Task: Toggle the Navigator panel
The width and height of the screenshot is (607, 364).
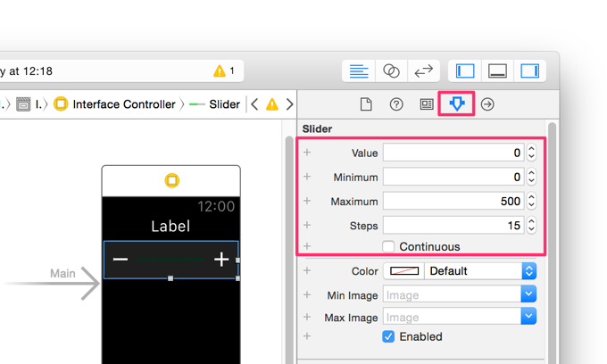Action: pyautogui.click(x=465, y=71)
